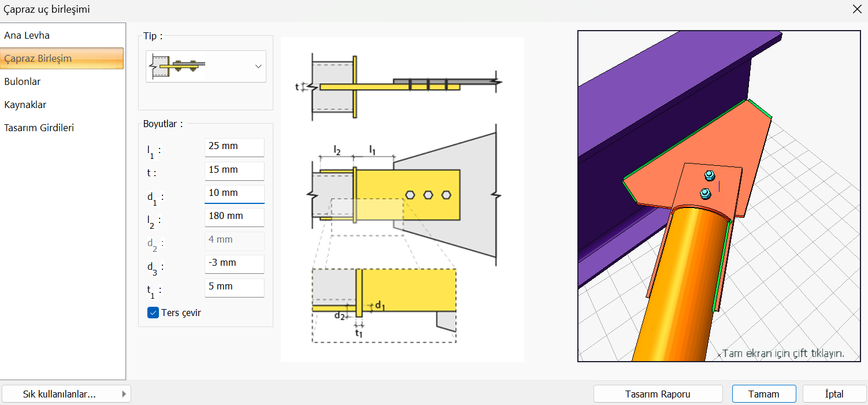This screenshot has width=868, height=405.
Task: Close the Çapraz uç birleşimi dialog
Action: [857, 9]
